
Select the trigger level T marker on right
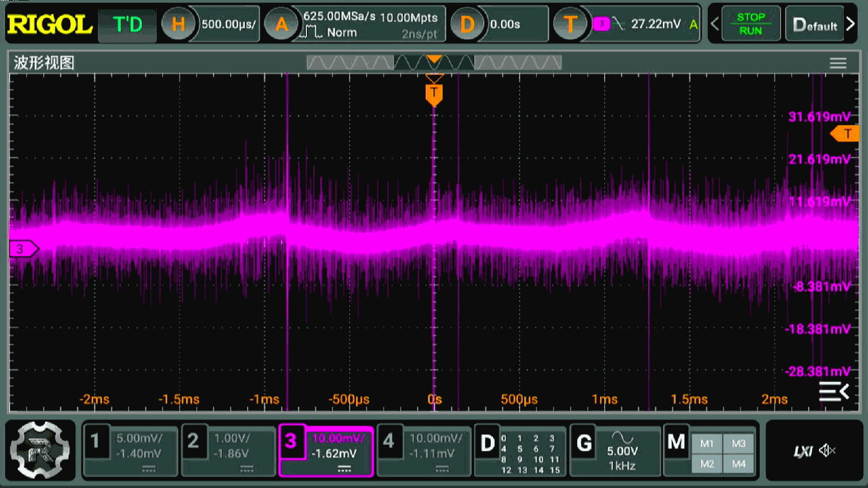845,134
